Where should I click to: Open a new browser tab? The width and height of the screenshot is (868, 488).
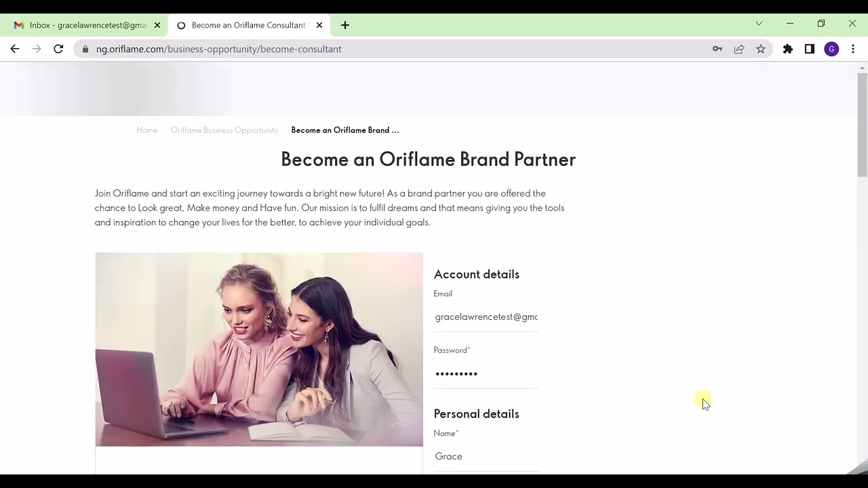coord(345,25)
